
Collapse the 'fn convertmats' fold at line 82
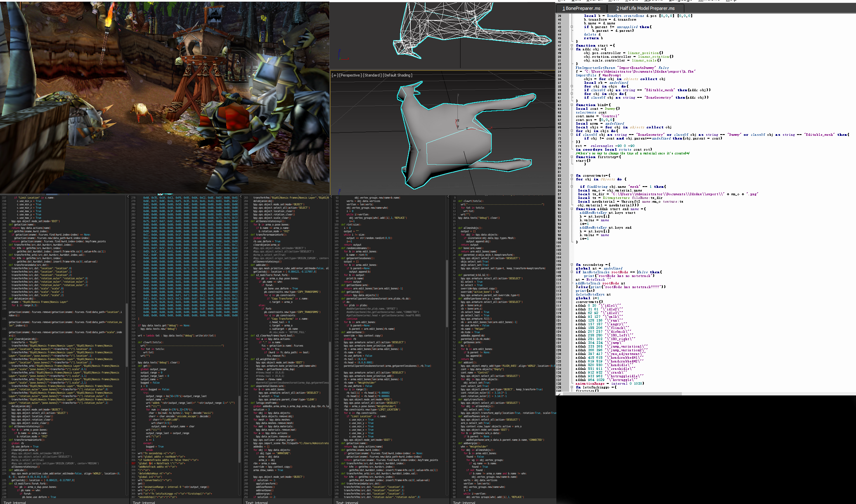pos(572,175)
